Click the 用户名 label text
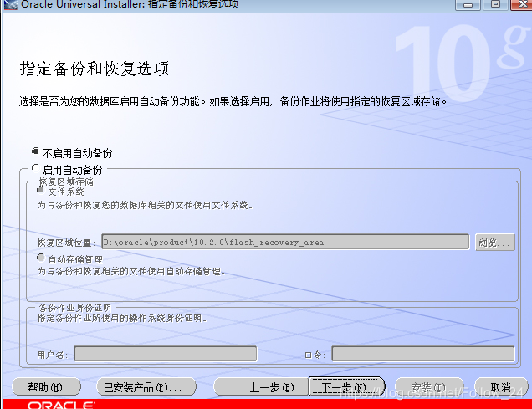The height and width of the screenshot is (409, 532). 53,355
